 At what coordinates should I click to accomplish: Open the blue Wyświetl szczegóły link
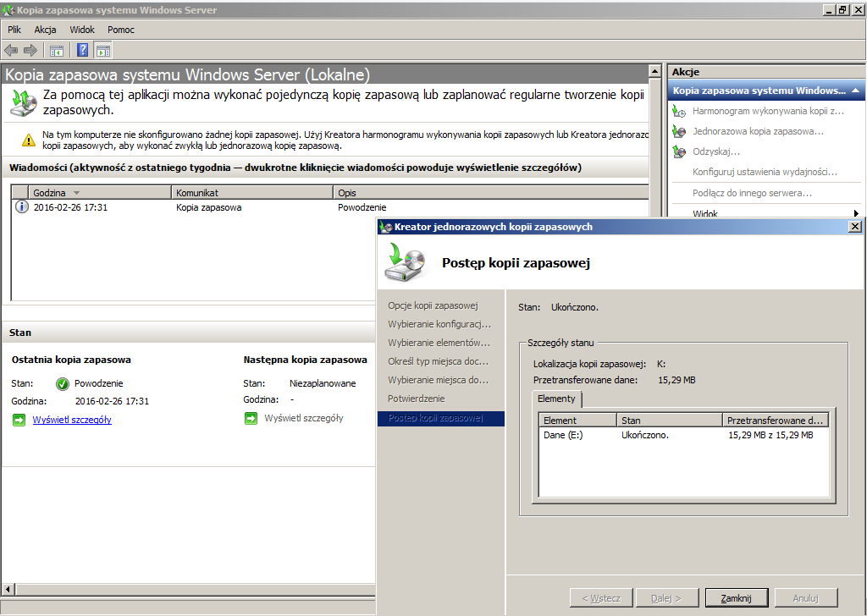click(x=72, y=420)
